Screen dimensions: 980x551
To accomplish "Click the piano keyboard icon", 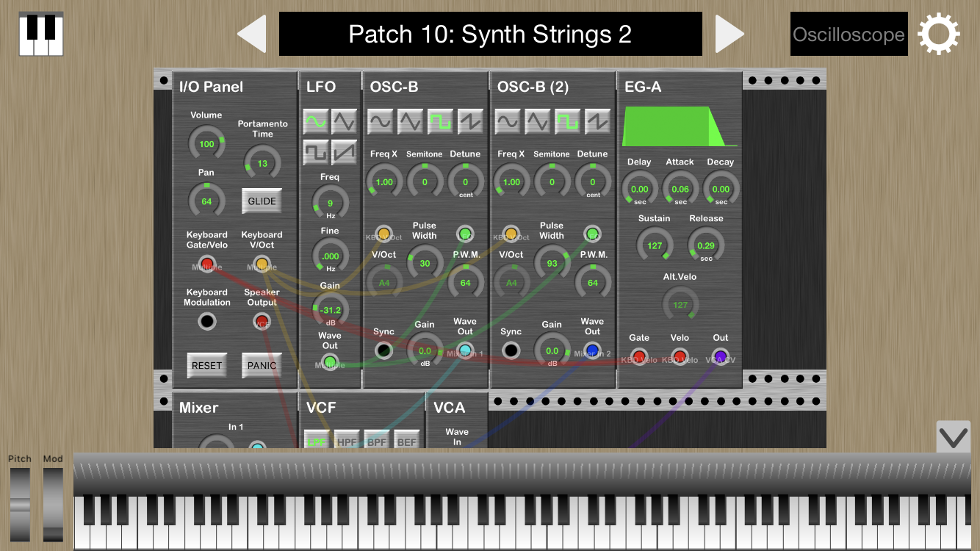I will click(41, 34).
